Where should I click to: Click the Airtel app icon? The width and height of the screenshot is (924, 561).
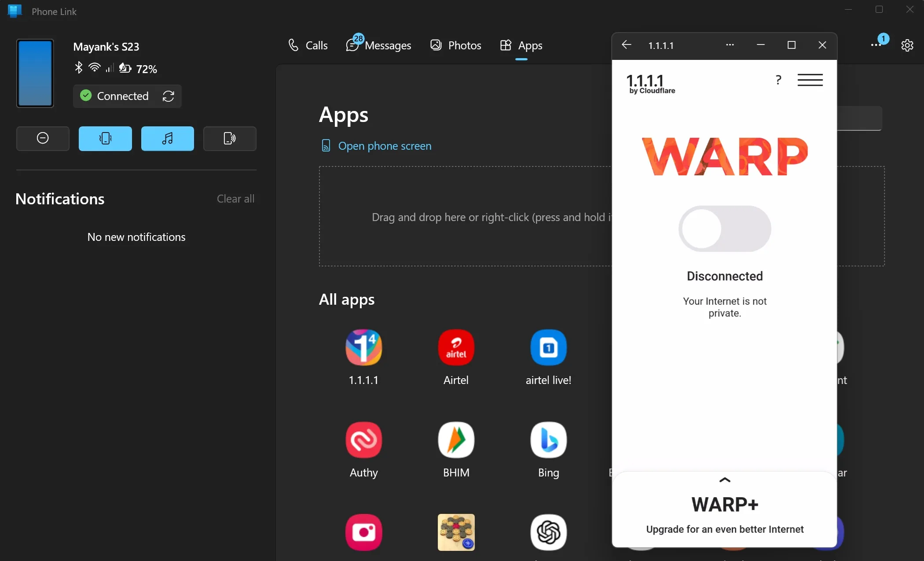pos(456,346)
